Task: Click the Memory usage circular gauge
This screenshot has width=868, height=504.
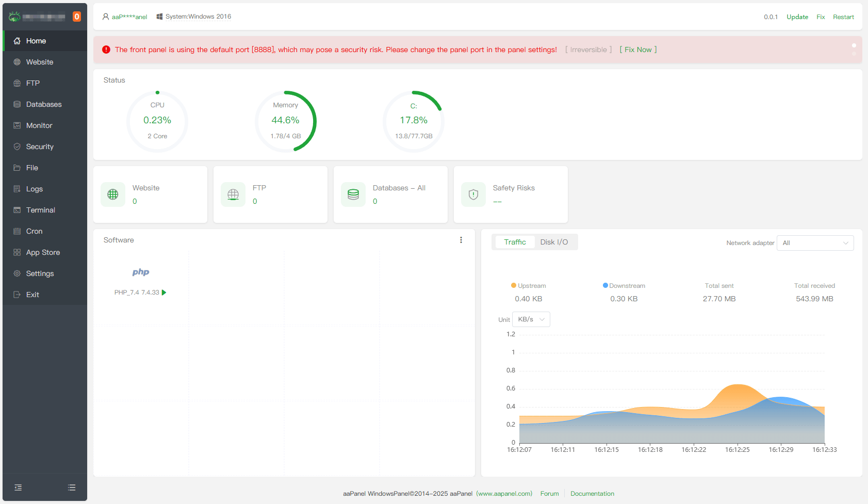Action: point(286,121)
